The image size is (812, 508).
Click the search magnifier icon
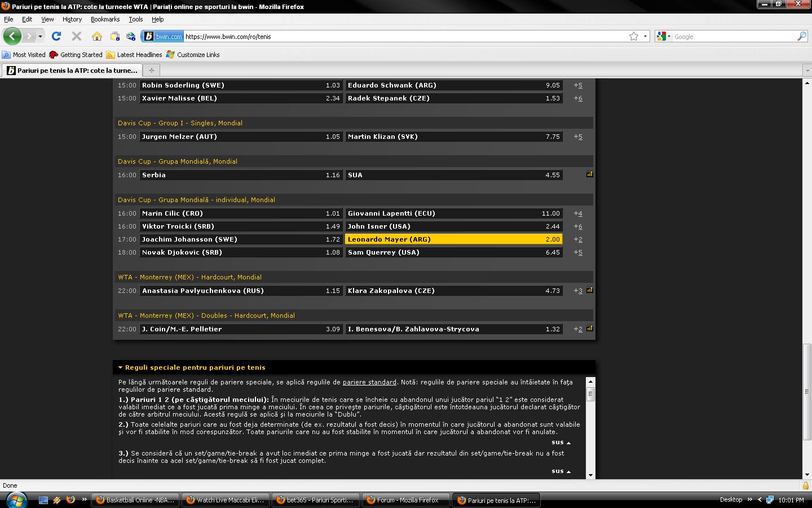pyautogui.click(x=802, y=36)
